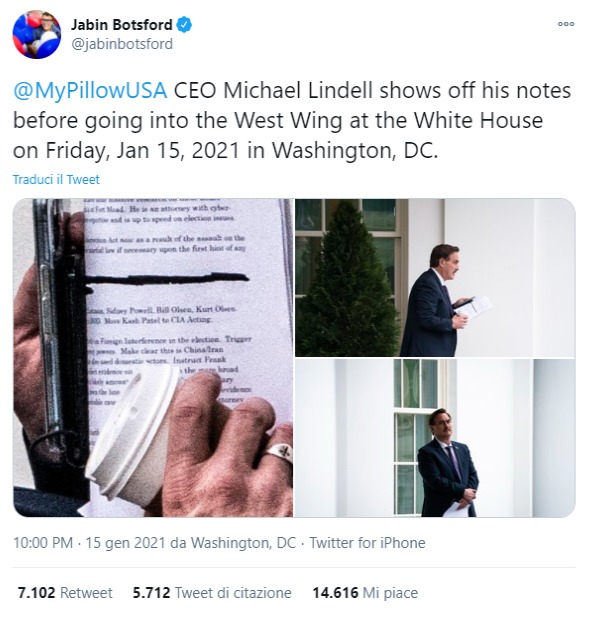Click the Jabin Botsford display name

pos(122,25)
